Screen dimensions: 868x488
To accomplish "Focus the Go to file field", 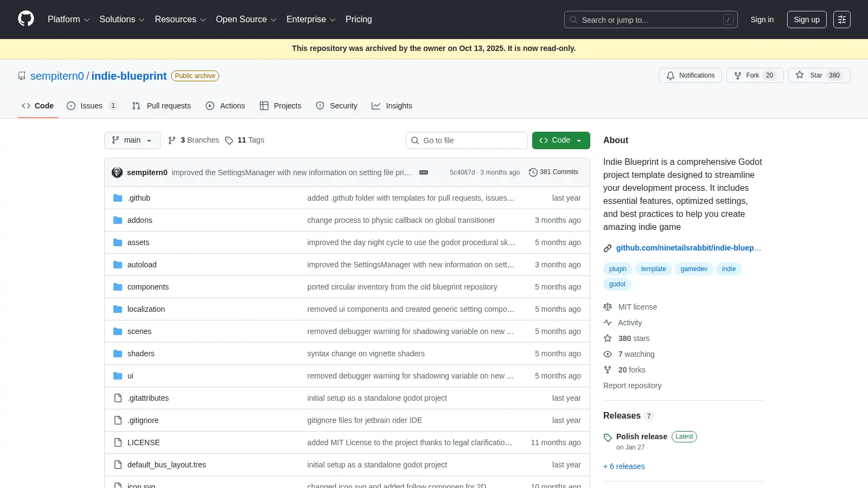I will [x=467, y=140].
